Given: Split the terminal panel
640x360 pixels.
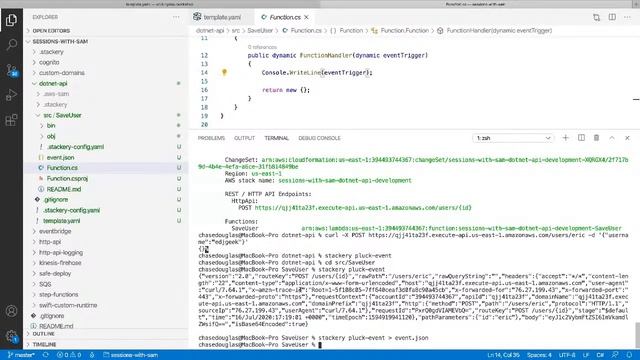Looking at the screenshot, I should tap(581, 138).
